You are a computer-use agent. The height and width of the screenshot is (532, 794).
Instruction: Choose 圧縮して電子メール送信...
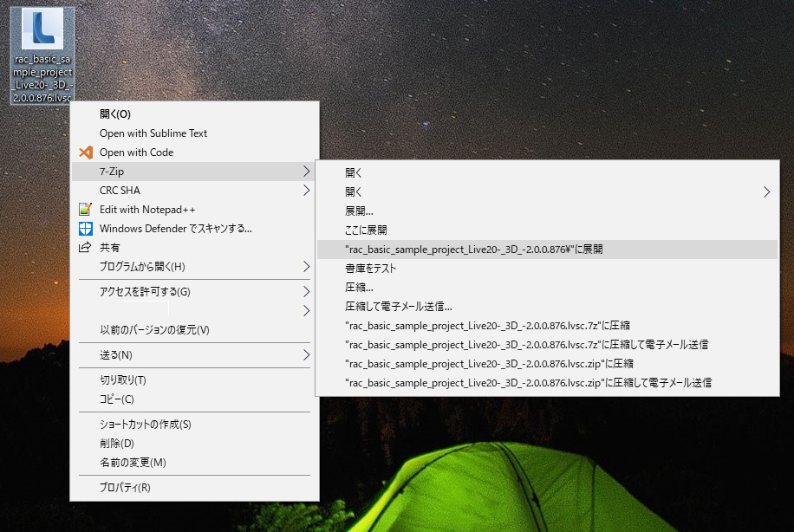[548, 306]
